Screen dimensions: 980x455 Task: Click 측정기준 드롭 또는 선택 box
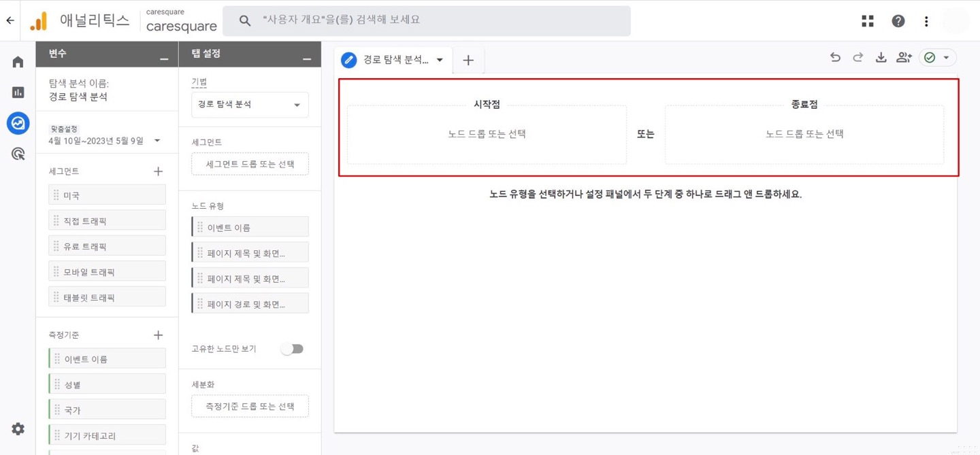(x=250, y=406)
